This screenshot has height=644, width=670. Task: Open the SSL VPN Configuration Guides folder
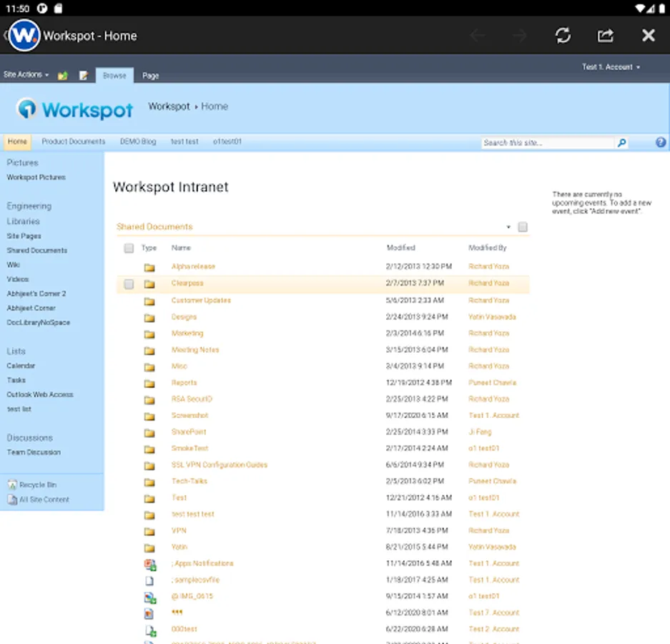pyautogui.click(x=220, y=465)
